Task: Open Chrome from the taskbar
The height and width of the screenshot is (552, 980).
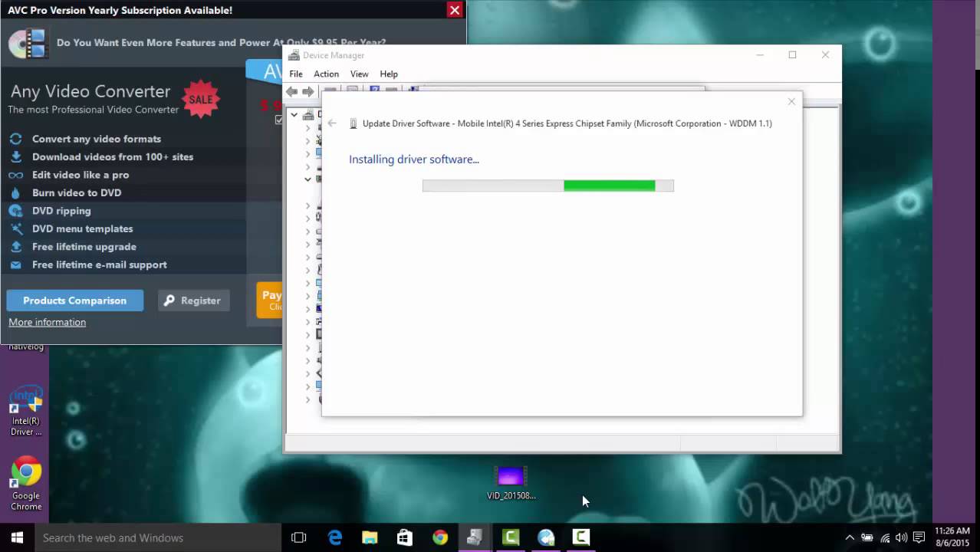Action: point(440,537)
